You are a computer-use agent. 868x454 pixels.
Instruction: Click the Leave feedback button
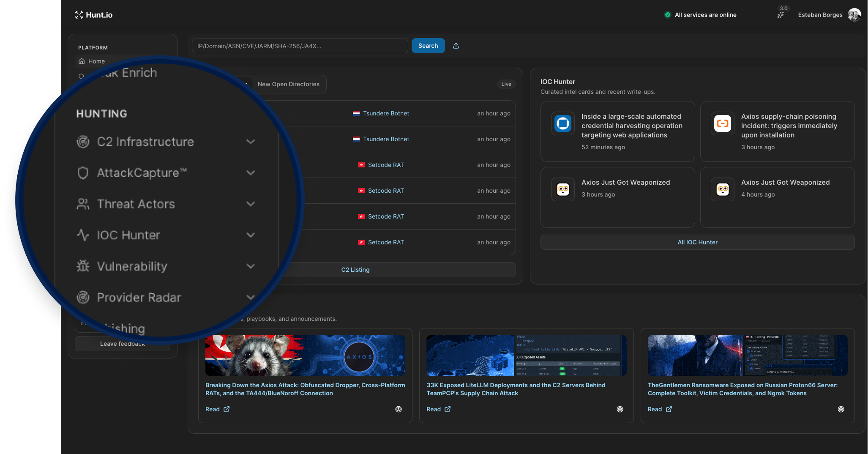coord(123,344)
